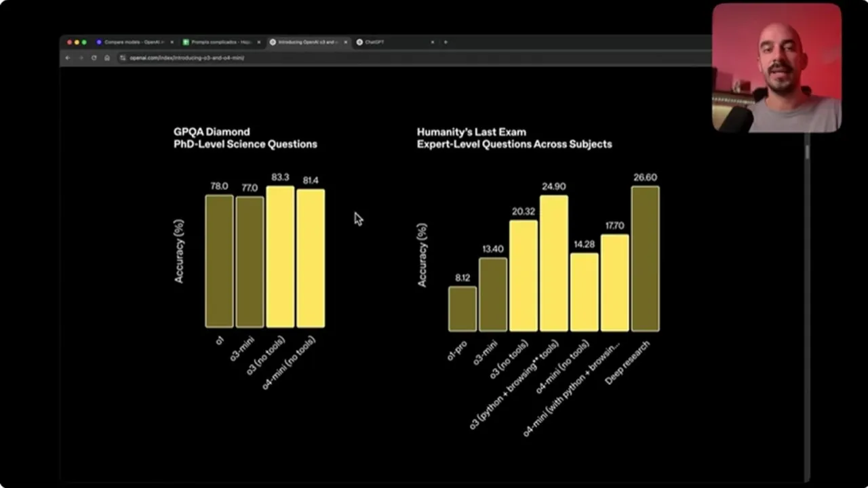Switch to the Prompts complicados spreadsheet tab
This screenshot has height=488, width=868.
tap(222, 42)
